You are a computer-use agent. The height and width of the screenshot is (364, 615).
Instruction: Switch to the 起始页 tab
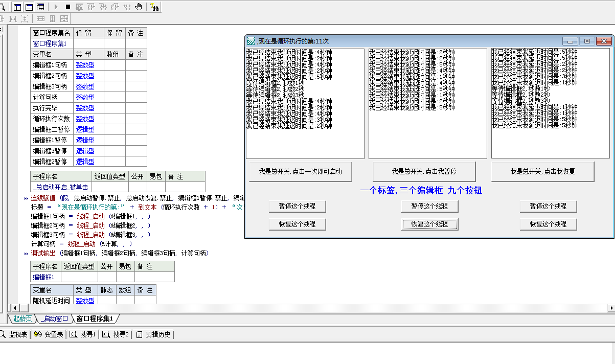click(x=22, y=318)
